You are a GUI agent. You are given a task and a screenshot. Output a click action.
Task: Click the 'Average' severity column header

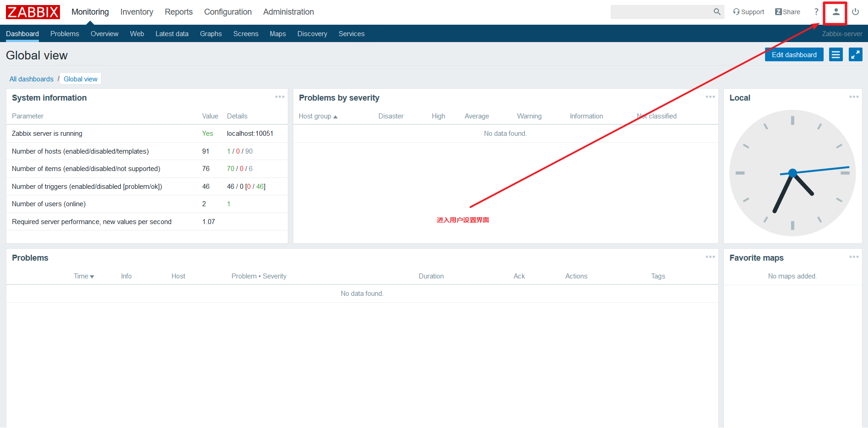[477, 116]
